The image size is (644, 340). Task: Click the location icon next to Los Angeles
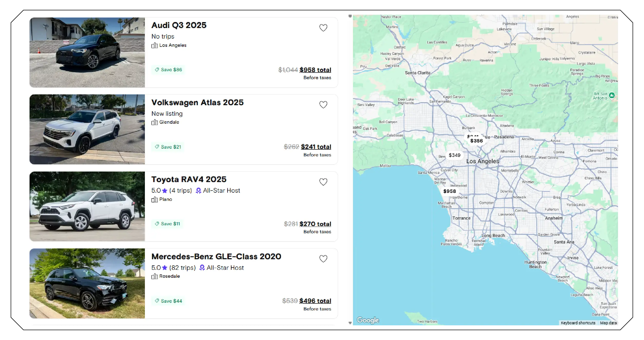pos(154,45)
